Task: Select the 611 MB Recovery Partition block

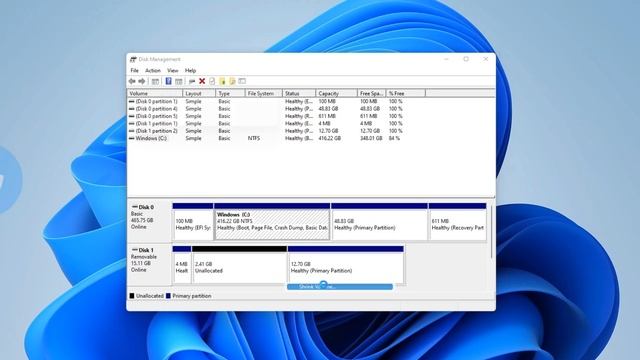Action: pyautogui.click(x=458, y=222)
